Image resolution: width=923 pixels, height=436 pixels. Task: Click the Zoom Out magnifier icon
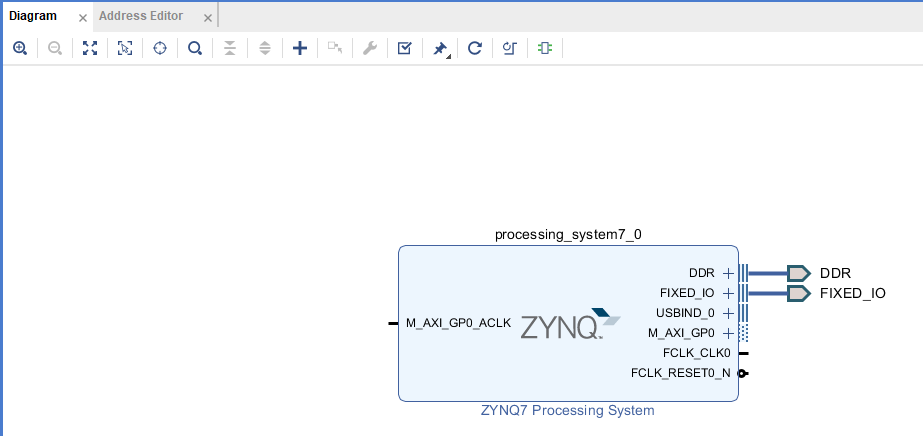click(x=55, y=48)
